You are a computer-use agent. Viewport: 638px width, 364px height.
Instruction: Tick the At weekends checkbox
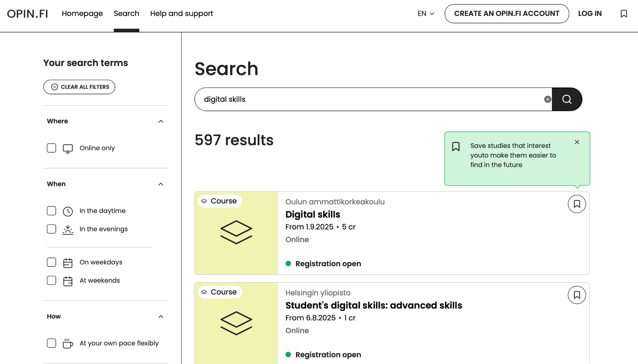point(51,280)
